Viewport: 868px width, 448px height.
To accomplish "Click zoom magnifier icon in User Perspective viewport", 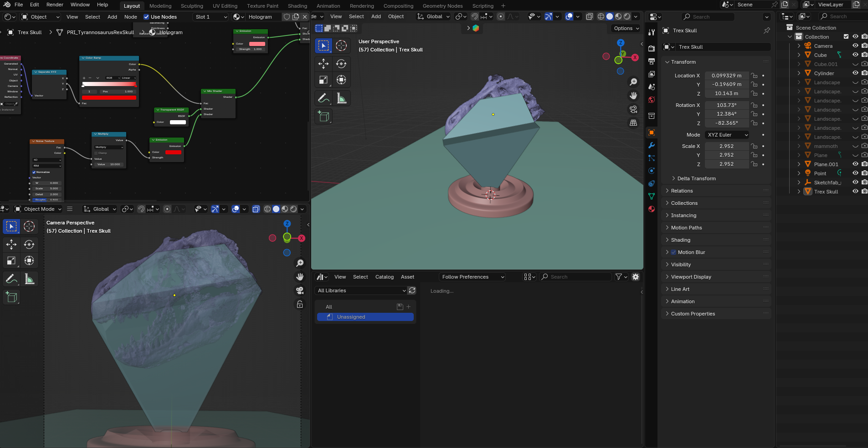I will coord(633,82).
